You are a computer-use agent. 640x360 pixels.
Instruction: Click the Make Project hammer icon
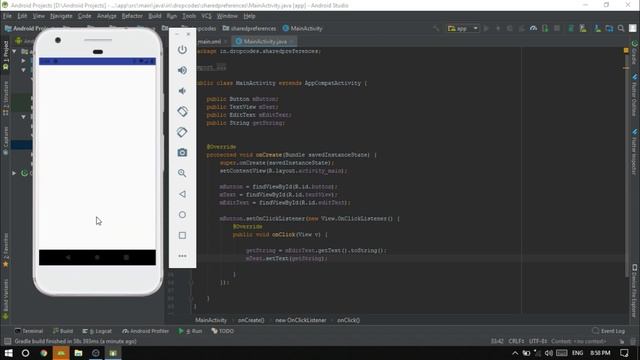pyautogui.click(x=436, y=29)
